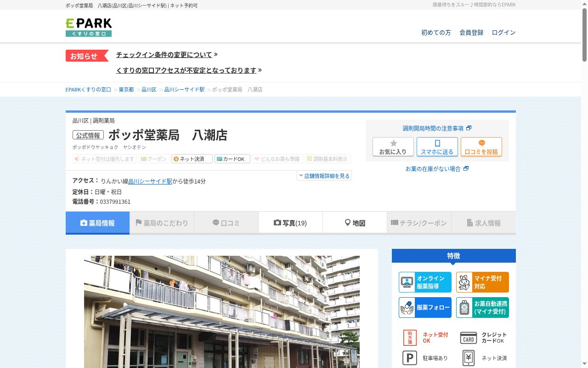
Task: Click the ネット受付は優先します badge
Action: (105, 159)
